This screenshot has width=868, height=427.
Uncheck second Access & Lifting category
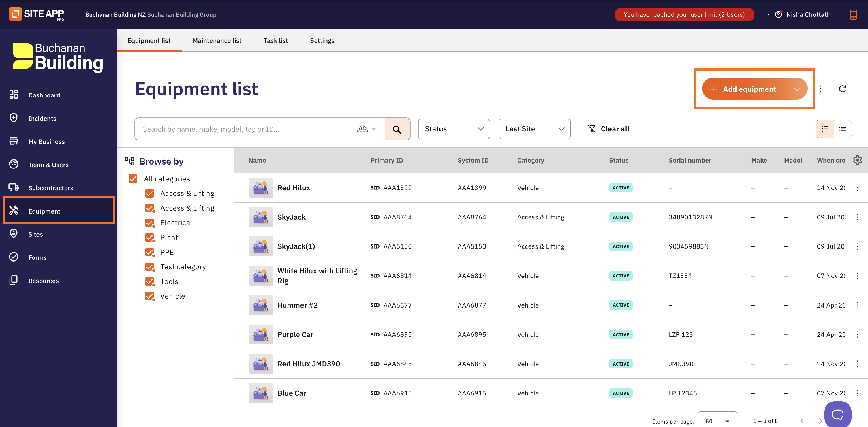click(150, 208)
